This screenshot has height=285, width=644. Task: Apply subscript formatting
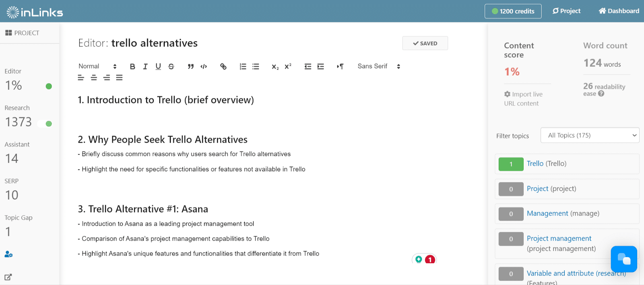(x=275, y=67)
